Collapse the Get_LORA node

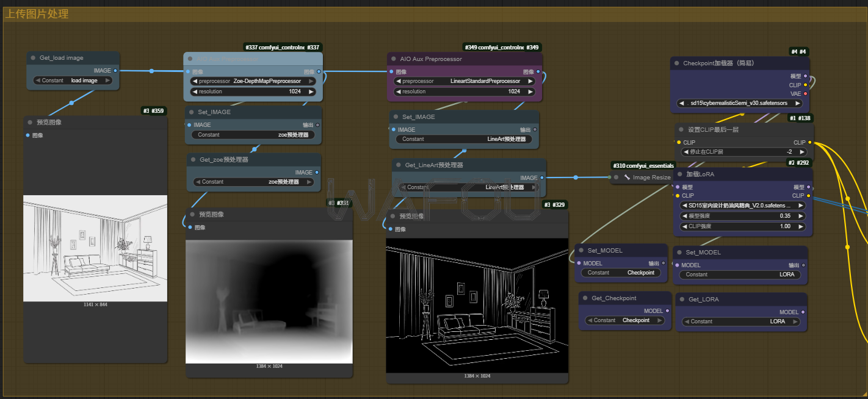[x=682, y=300]
